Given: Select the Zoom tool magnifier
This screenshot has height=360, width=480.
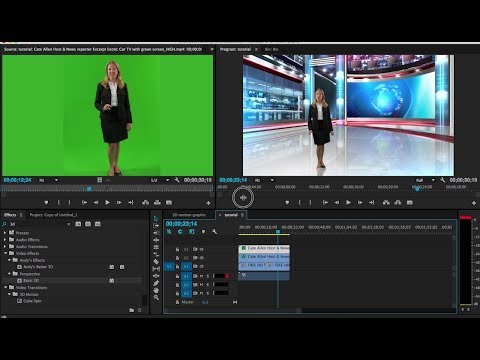Looking at the screenshot, I should click(x=156, y=297).
